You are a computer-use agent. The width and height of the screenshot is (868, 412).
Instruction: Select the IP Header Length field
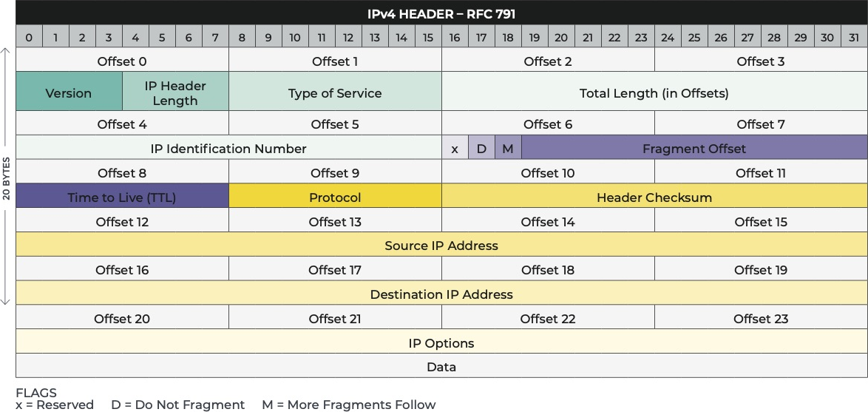pos(175,93)
